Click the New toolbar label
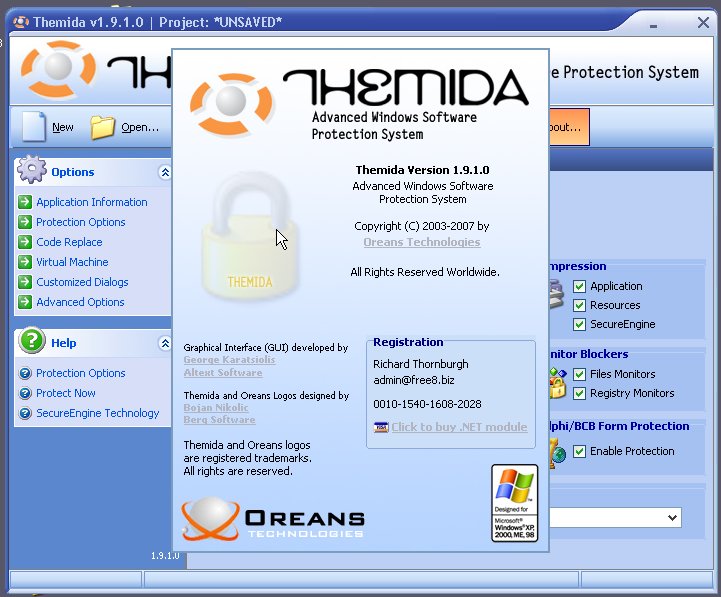721x597 pixels. [x=63, y=127]
